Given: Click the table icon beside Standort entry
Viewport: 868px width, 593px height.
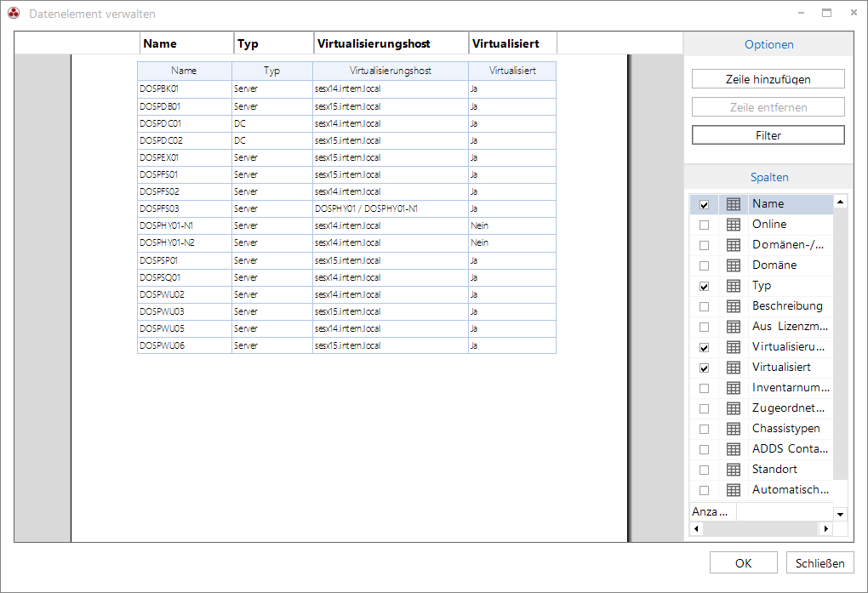Looking at the screenshot, I should click(733, 470).
